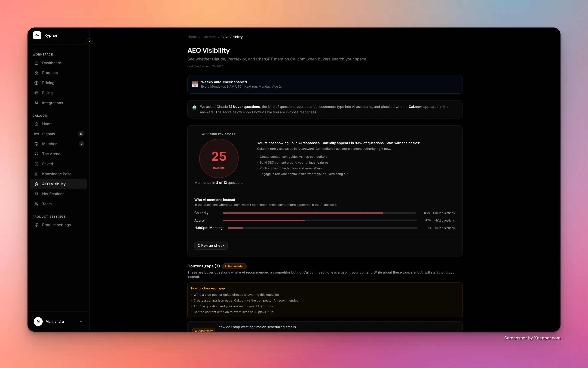Viewport: 588px width, 368px height.
Task: Click 'Mentioned in 3 of 12 questions' text
Action: tap(219, 183)
